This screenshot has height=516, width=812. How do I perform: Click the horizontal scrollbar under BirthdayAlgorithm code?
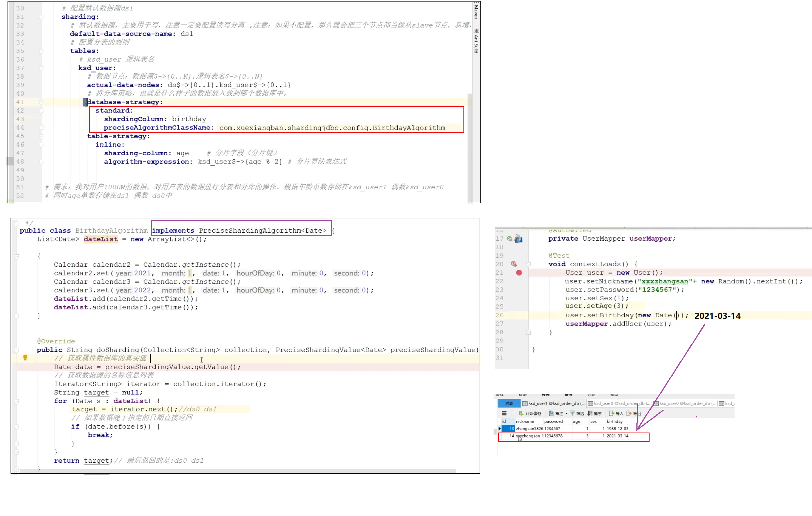click(238, 471)
